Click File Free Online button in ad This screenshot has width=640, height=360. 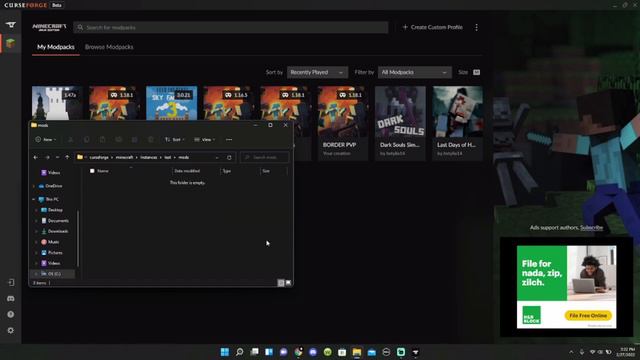click(x=588, y=316)
